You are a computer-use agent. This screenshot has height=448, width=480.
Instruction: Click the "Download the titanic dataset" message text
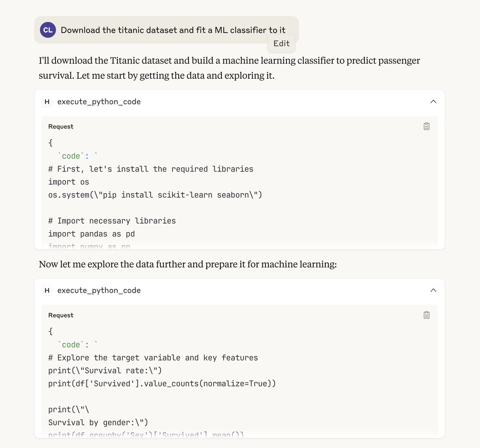click(x=173, y=30)
